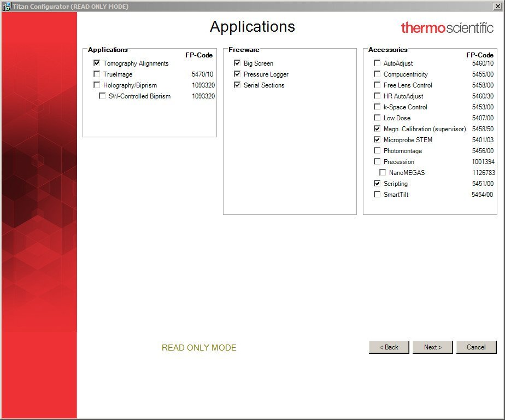The image size is (505, 420).
Task: Tick the NanoMEGAS checkbox
Action: coord(383,173)
